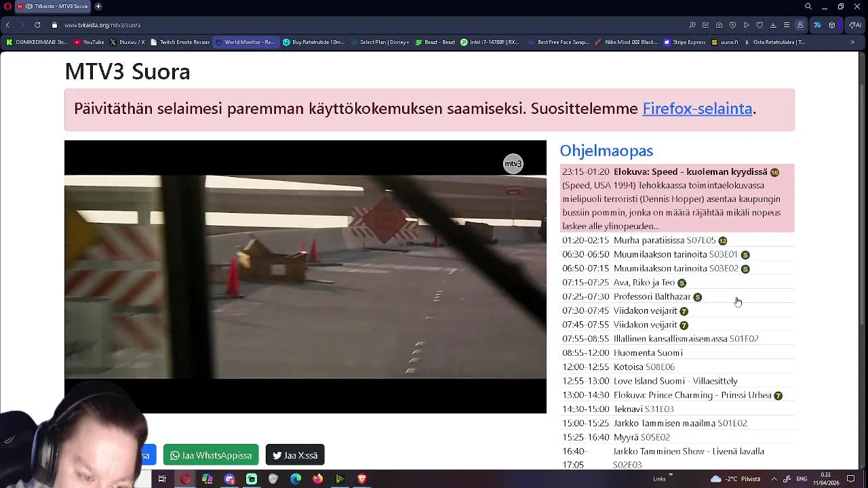Select the TVkaista - MTV3 Suora tab
This screenshot has height=488, width=868.
52,6
